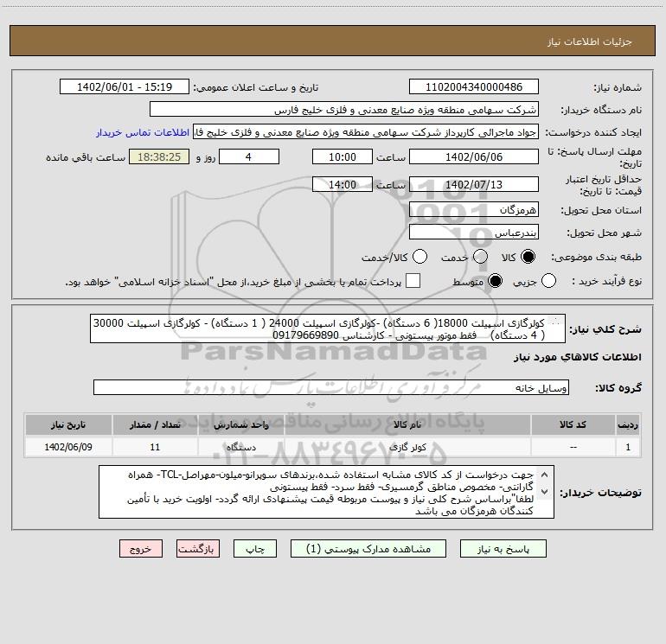
Task: Click the quantity cell showing 11
Action: pos(155,447)
